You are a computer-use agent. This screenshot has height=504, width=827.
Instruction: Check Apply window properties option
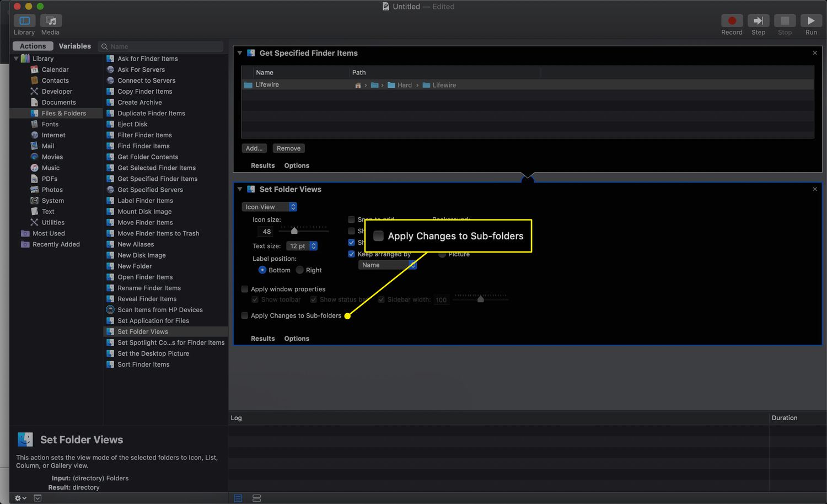click(245, 289)
